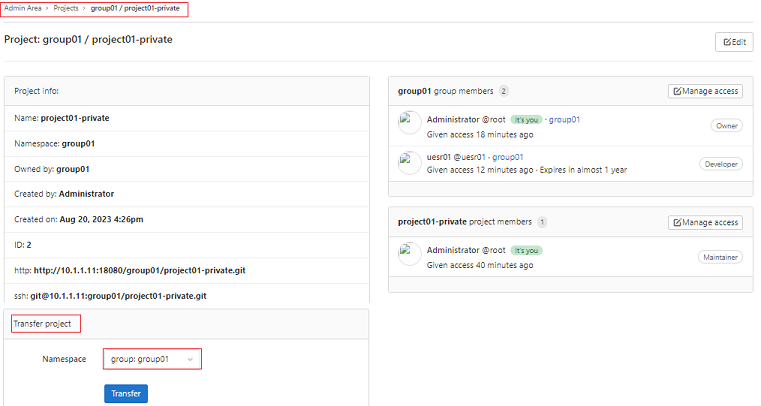Click Administrator avatar in group01 members
Viewport: 761px width, 406px height.
(410, 123)
